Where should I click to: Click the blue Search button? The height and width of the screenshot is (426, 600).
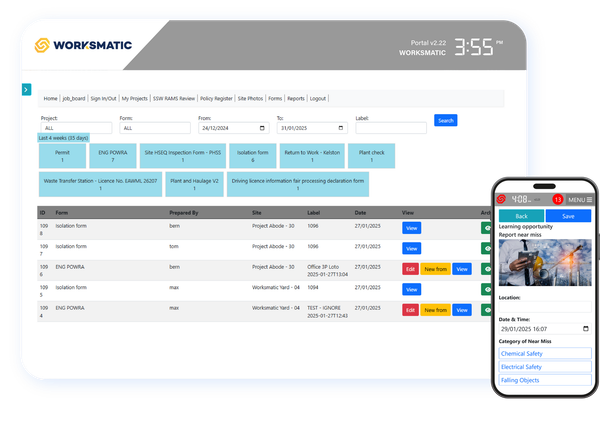click(x=445, y=120)
